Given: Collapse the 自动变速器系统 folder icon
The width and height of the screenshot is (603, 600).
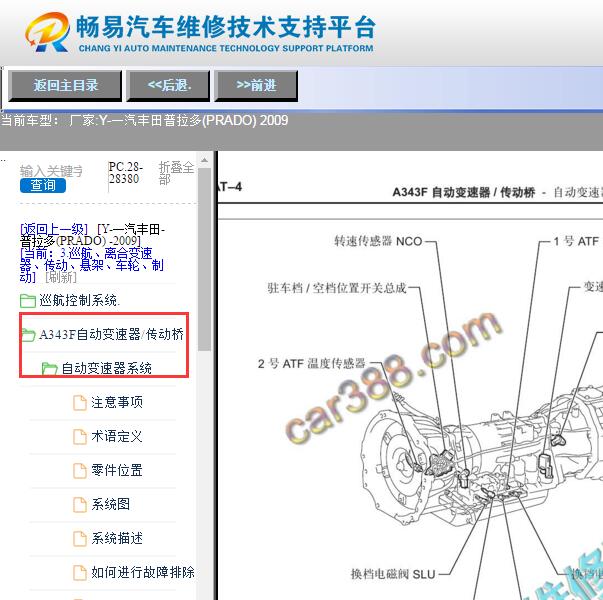Looking at the screenshot, I should [x=49, y=368].
